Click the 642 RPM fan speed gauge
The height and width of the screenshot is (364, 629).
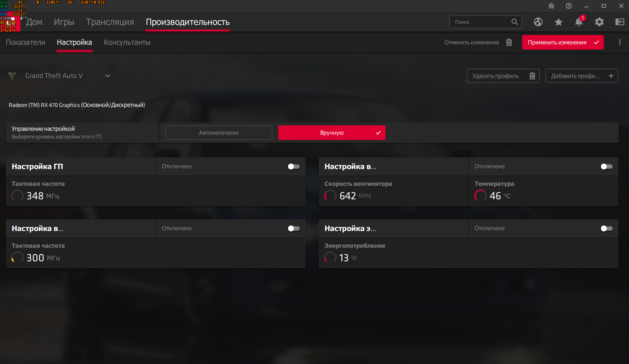[330, 196]
